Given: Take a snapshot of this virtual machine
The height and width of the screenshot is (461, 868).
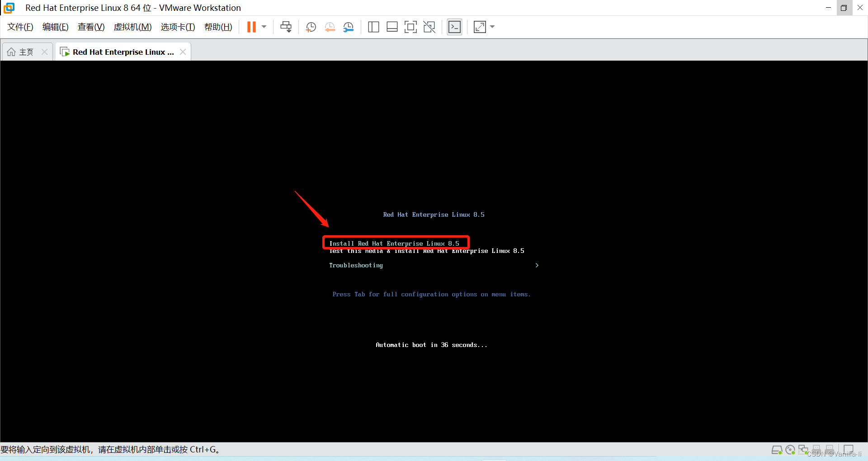Looking at the screenshot, I should 311,27.
